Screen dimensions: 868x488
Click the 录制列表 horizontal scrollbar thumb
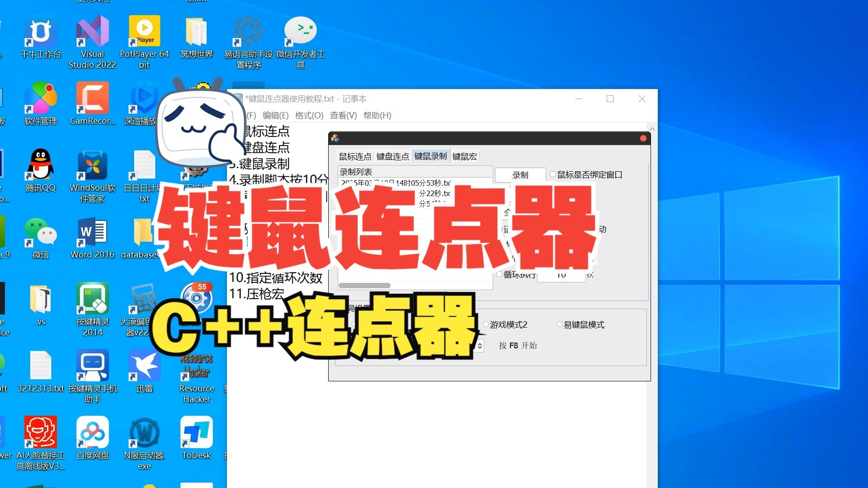[x=364, y=285]
